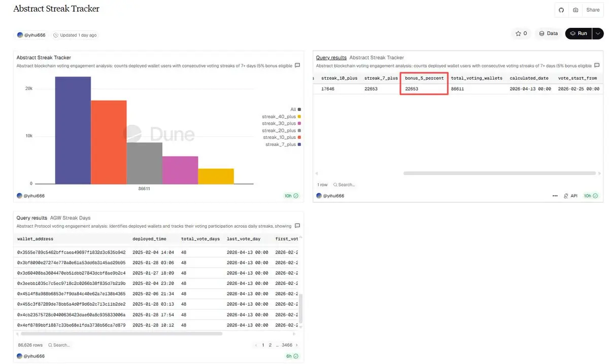Click the @yihui666 link under the chart panel
Image resolution: width=609 pixels, height=364 pixels.
(30, 196)
